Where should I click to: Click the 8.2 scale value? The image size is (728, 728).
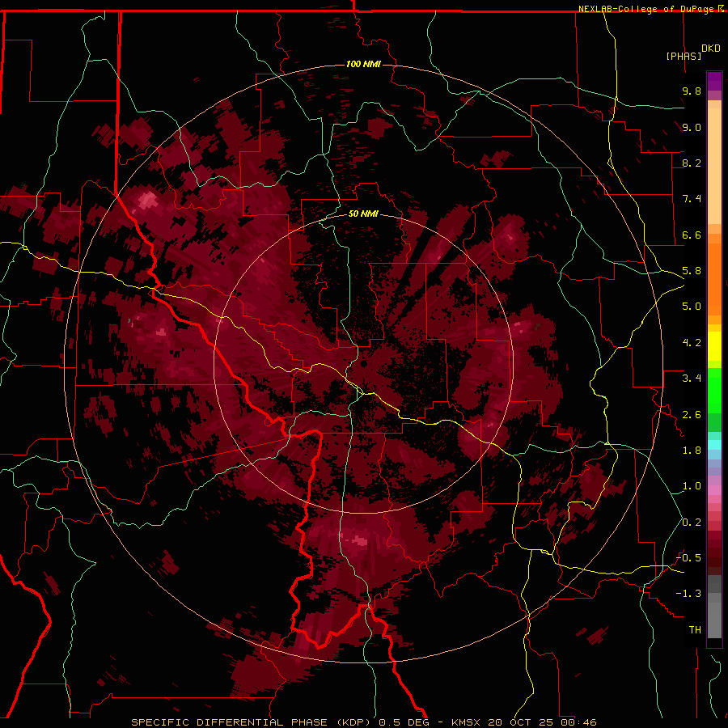click(x=692, y=163)
